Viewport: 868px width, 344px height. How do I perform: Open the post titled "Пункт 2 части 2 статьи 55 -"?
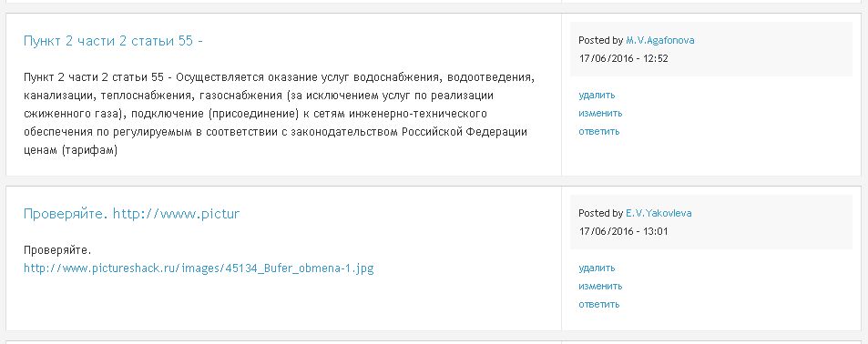click(x=113, y=41)
